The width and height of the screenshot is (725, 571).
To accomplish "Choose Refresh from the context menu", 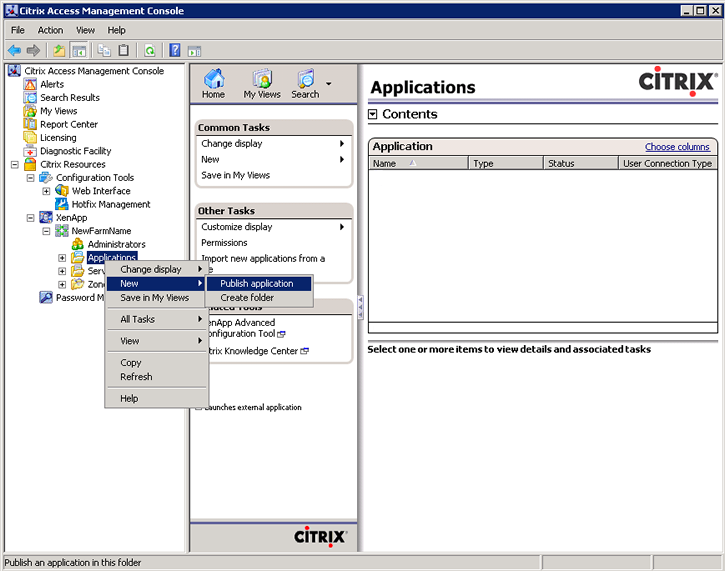I will click(x=156, y=376).
